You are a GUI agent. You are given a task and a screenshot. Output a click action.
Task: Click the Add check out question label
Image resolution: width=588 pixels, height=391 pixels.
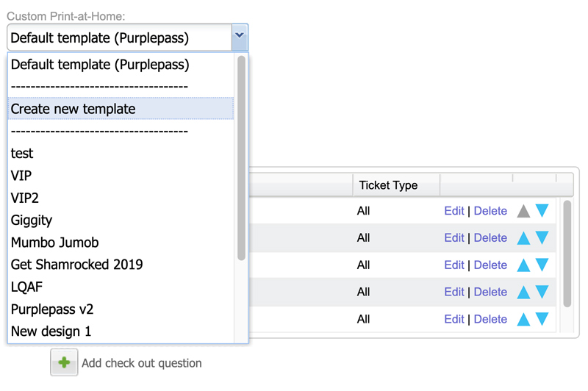pos(142,363)
